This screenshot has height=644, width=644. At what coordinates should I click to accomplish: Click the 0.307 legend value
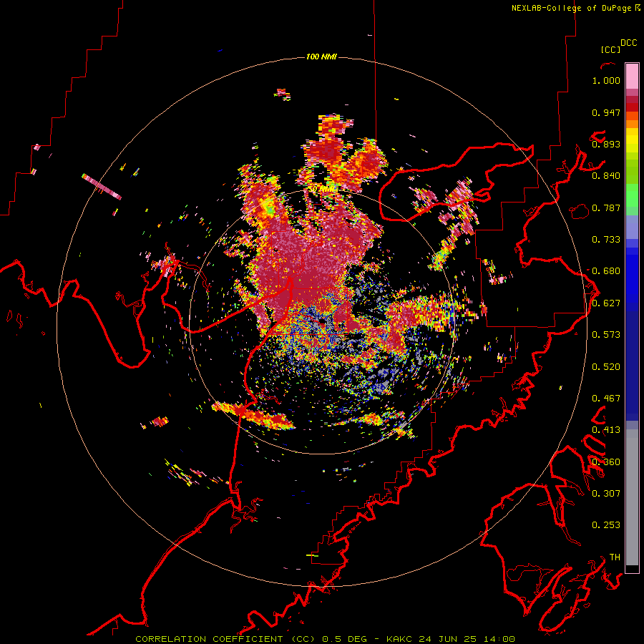point(606,494)
